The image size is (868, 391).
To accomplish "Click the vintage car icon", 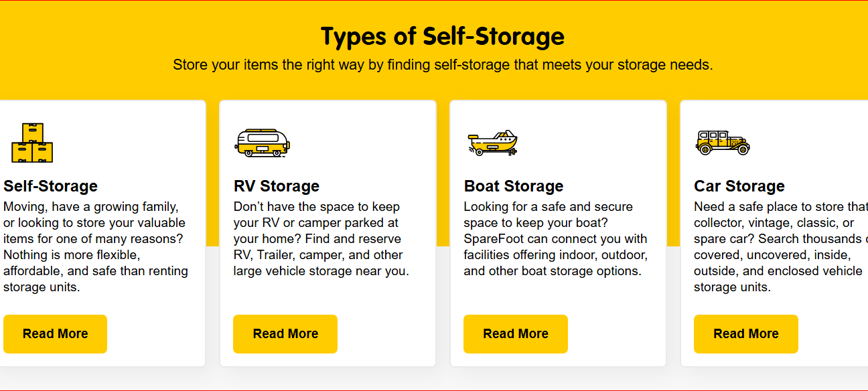I will 723,143.
